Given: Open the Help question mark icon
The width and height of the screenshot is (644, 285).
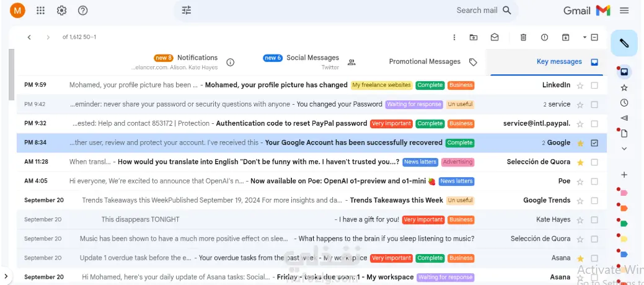Looking at the screenshot, I should (83, 11).
